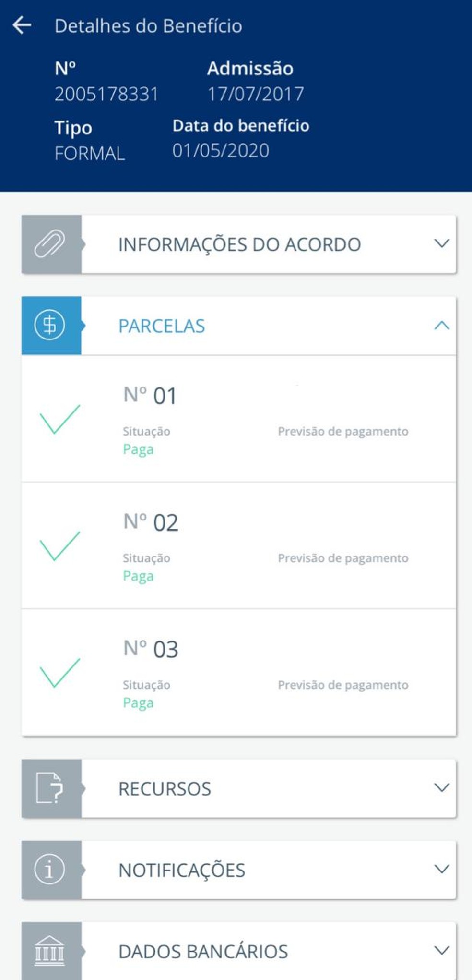Image resolution: width=472 pixels, height=980 pixels.
Task: Click the bank building Dados Bancários icon
Action: (50, 951)
